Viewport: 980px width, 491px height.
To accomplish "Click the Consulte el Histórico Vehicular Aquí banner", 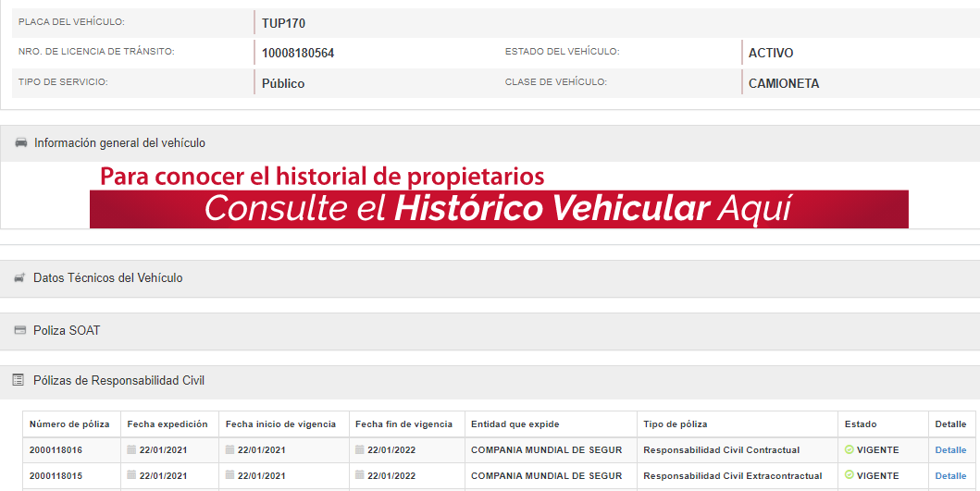I will pos(499,208).
